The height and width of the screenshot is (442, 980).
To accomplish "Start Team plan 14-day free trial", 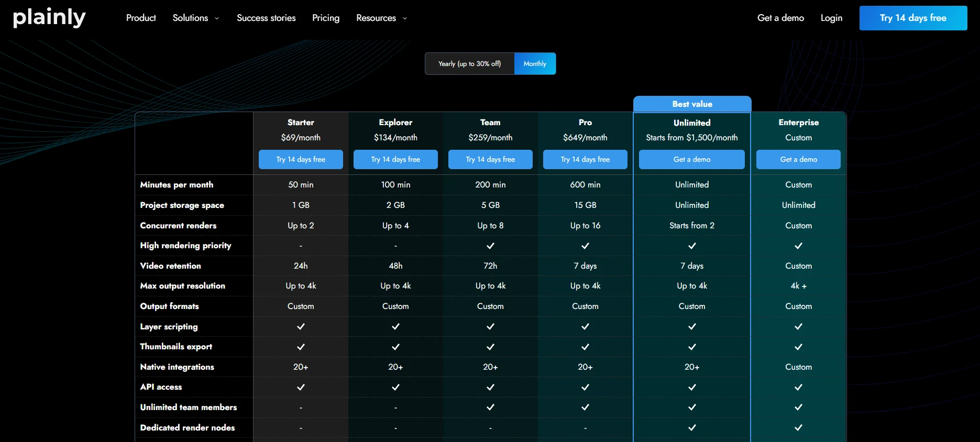I will click(x=490, y=159).
